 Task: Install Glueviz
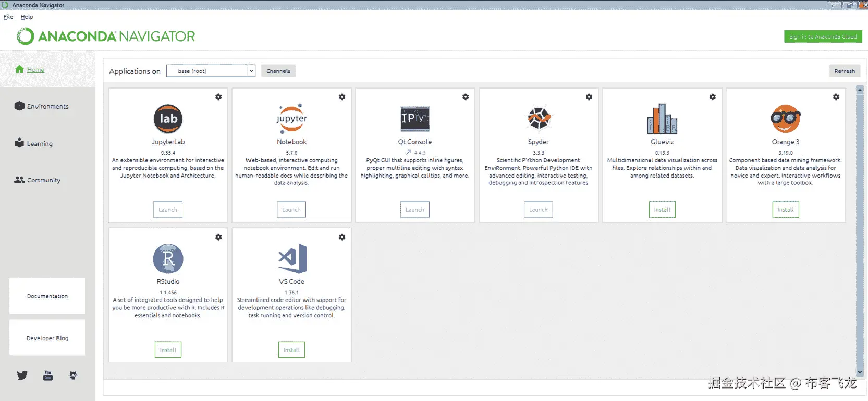tap(662, 209)
